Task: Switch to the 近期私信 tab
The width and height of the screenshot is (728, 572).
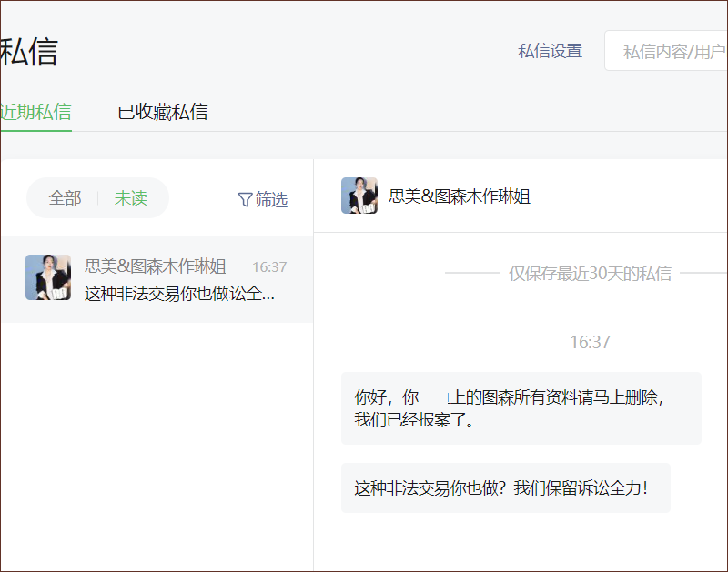Action: click(x=35, y=112)
